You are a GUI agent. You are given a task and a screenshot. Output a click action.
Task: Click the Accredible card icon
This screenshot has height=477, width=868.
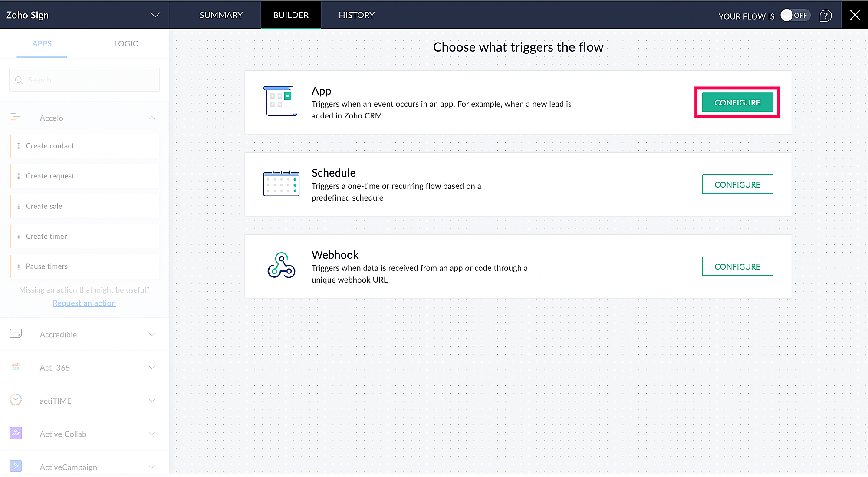[16, 333]
